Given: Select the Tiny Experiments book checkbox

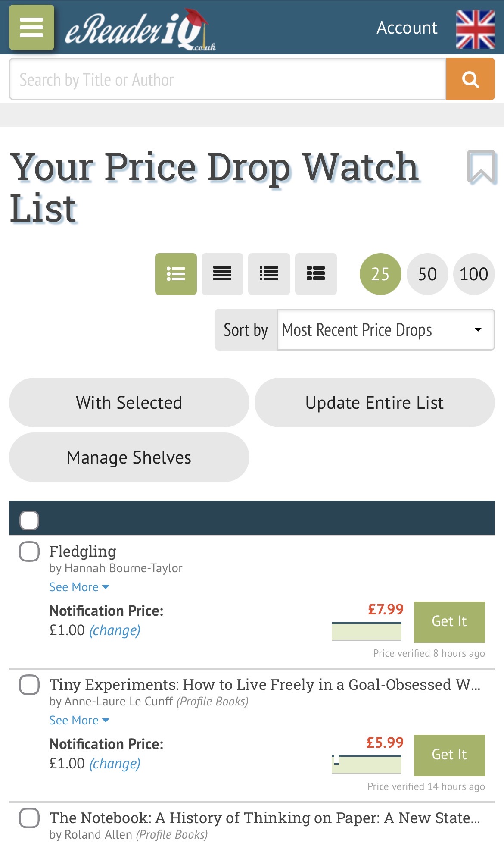Looking at the screenshot, I should pyautogui.click(x=29, y=685).
